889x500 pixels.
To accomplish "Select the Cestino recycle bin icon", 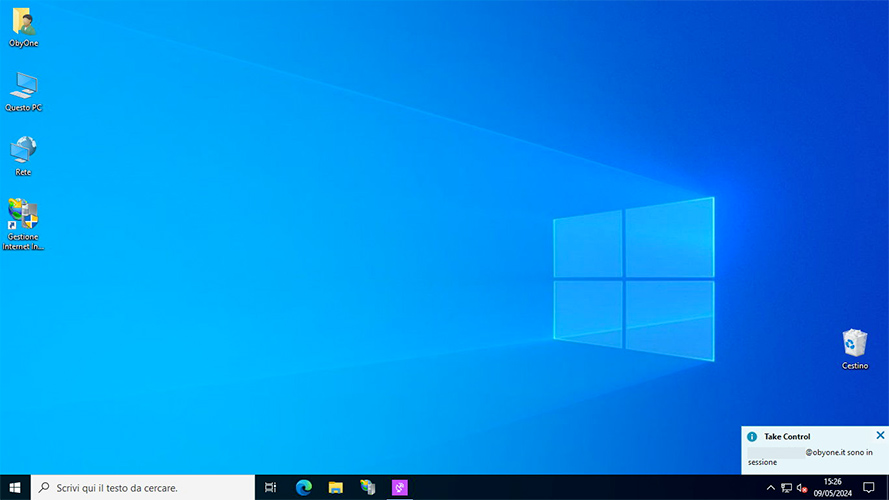I will pyautogui.click(x=854, y=349).
